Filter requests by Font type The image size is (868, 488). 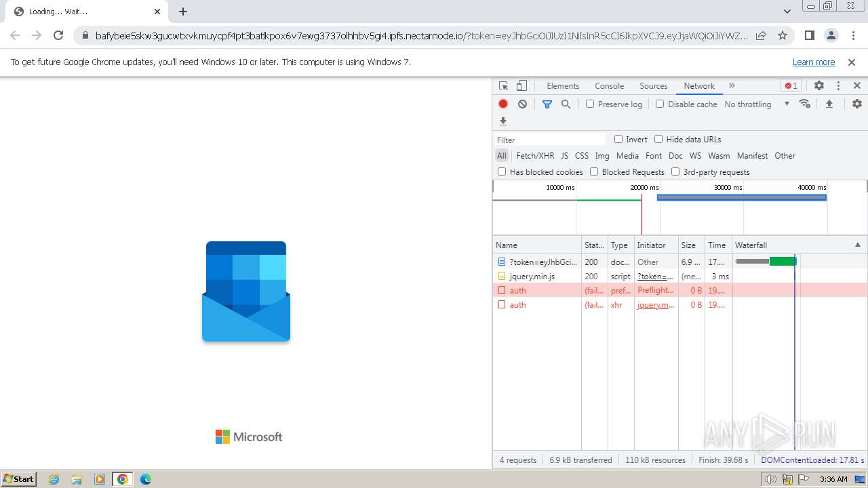pyautogui.click(x=654, y=156)
